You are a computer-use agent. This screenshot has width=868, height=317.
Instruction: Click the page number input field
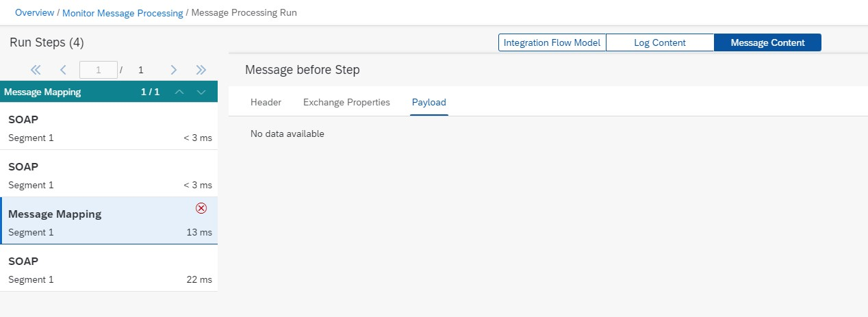(99, 70)
